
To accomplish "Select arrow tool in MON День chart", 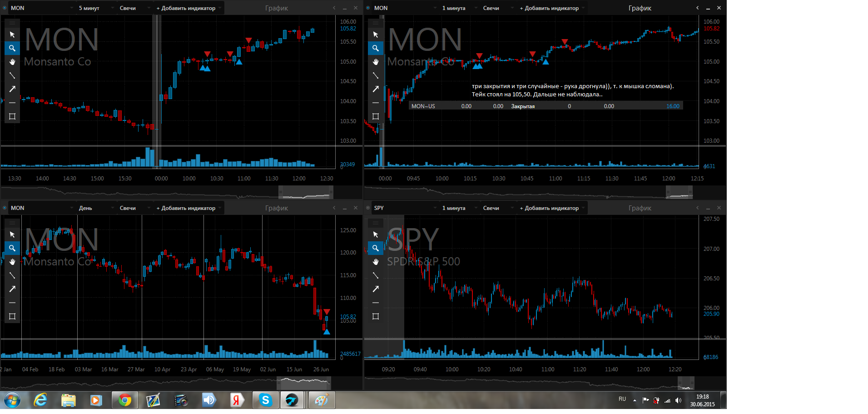I will [x=12, y=289].
